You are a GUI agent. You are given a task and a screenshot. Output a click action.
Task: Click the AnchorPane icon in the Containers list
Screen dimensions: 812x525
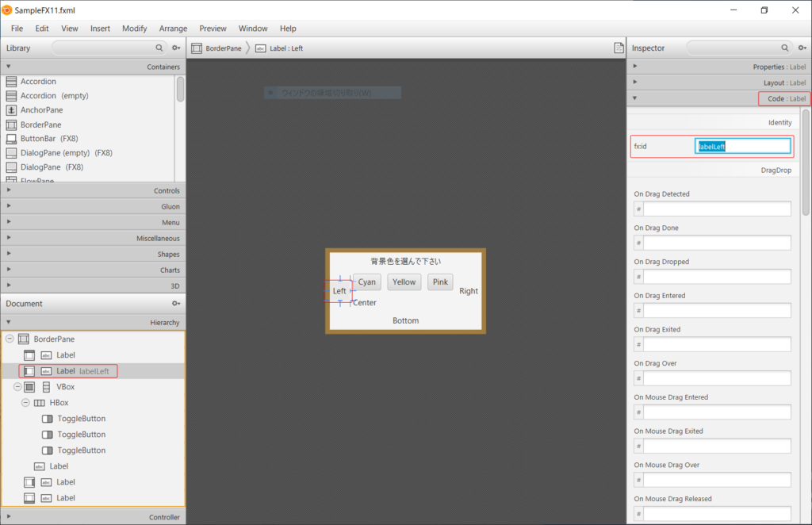point(12,109)
